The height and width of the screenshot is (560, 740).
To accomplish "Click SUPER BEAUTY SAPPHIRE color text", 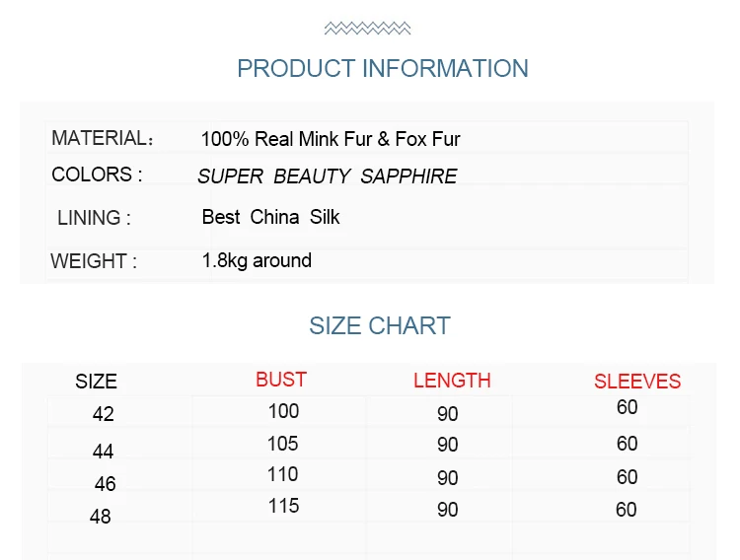I will 328,176.
